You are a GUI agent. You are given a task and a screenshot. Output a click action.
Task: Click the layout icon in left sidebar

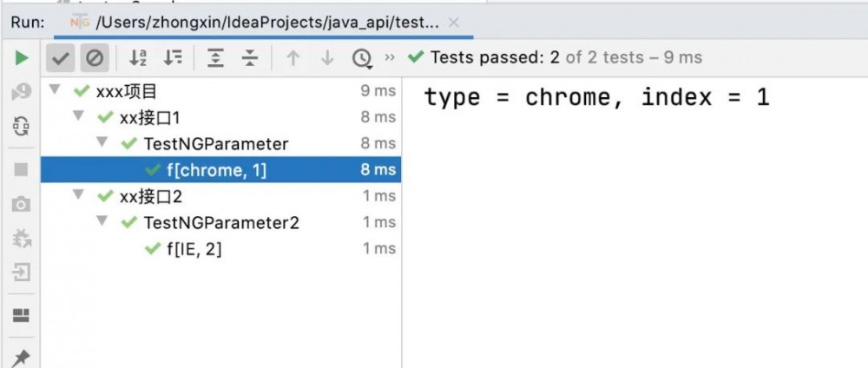click(22, 315)
